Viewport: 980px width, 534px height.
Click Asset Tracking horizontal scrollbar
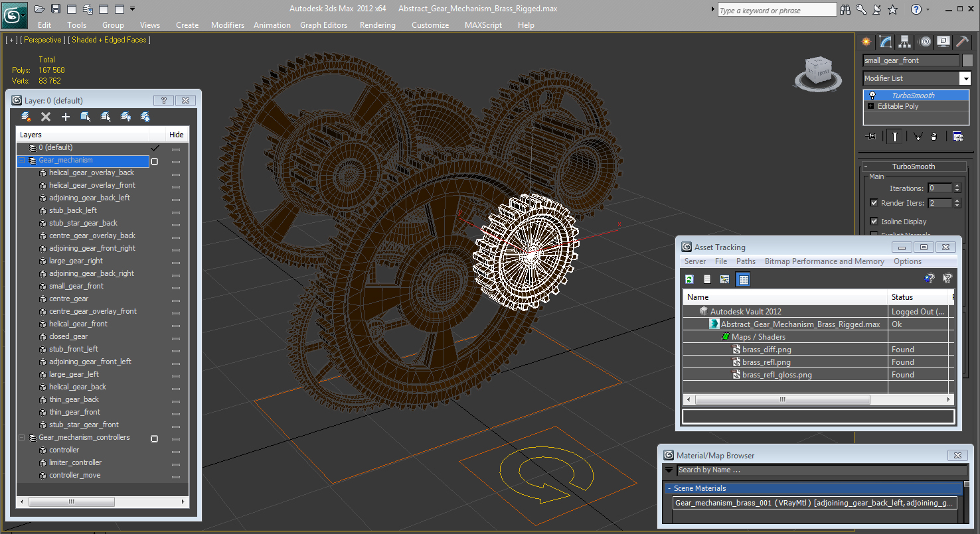click(x=782, y=400)
